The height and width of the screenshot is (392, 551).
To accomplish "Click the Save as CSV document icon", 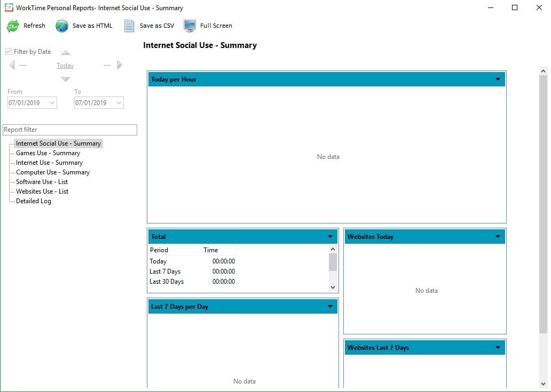I will click(x=129, y=26).
